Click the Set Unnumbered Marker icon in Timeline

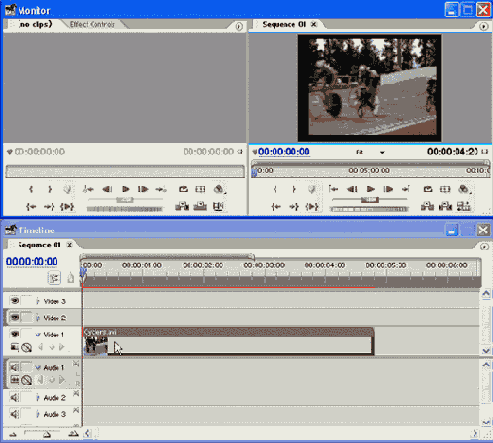(70, 278)
